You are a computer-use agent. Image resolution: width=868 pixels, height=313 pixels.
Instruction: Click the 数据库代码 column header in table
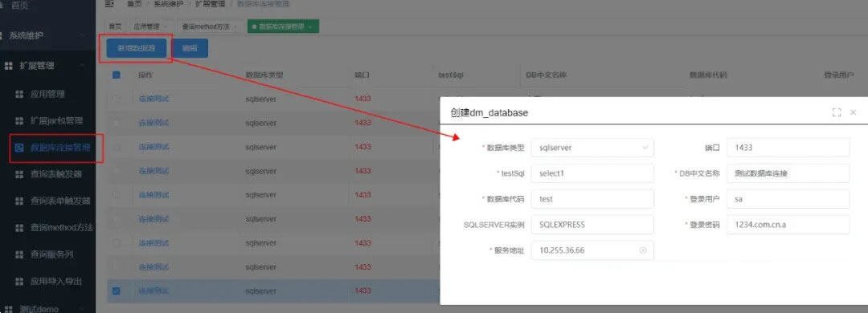[x=707, y=75]
